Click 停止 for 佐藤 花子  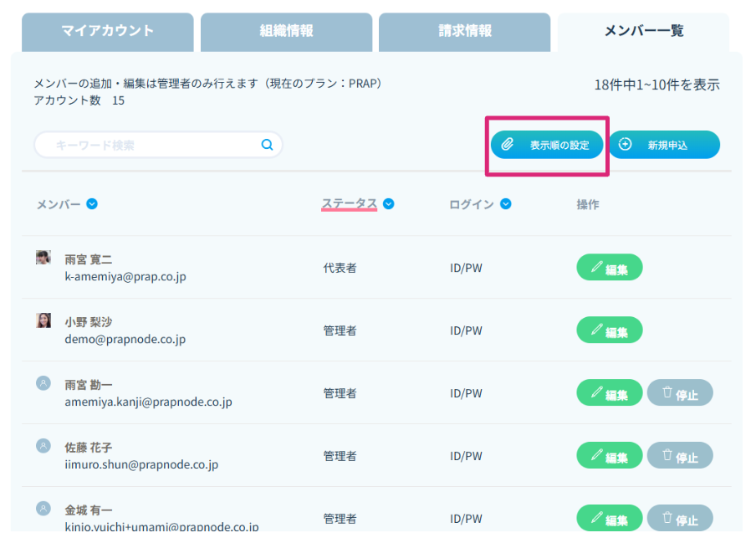pos(680,456)
